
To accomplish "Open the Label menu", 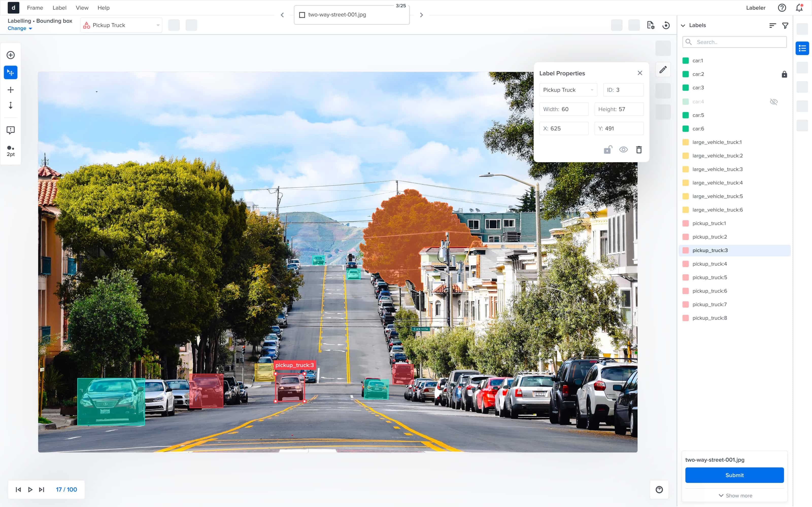I will tap(59, 8).
